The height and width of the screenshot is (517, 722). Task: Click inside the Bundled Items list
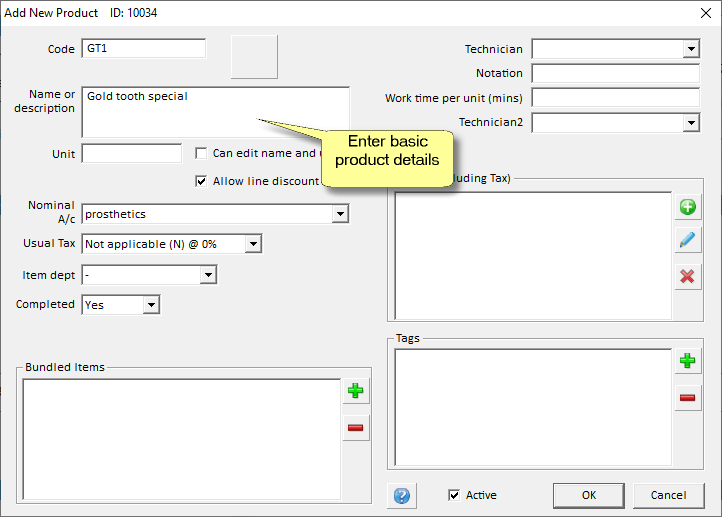182,439
